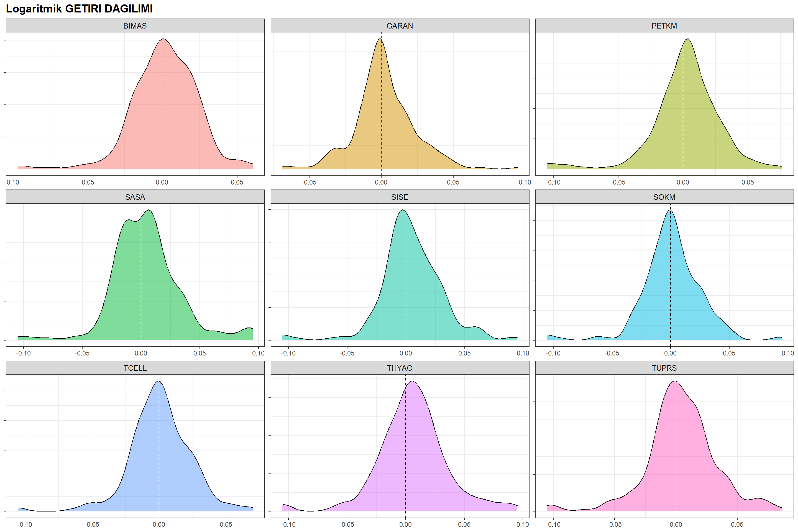The height and width of the screenshot is (532, 798).
Task: Click the 0.05 axis label under SASA
Action: [199, 353]
